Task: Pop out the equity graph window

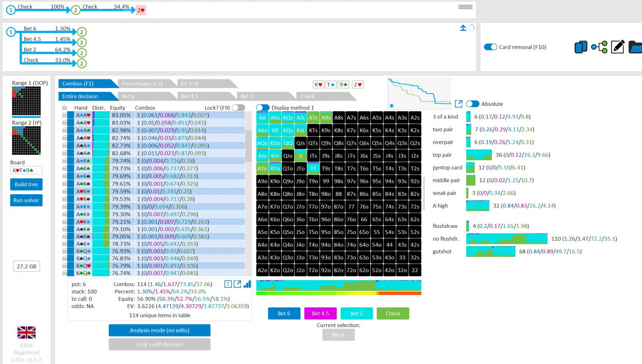Action: point(459,104)
